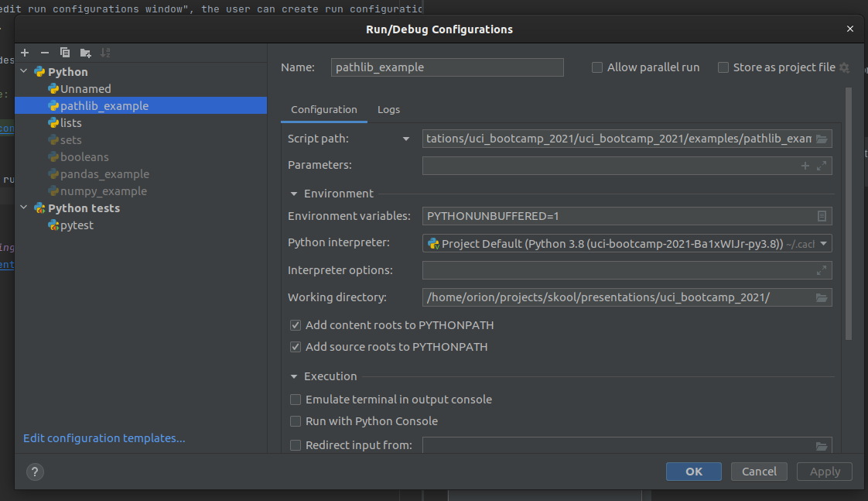The image size is (868, 501).
Task: Open the Edit configuration templates link
Action: [104, 438]
